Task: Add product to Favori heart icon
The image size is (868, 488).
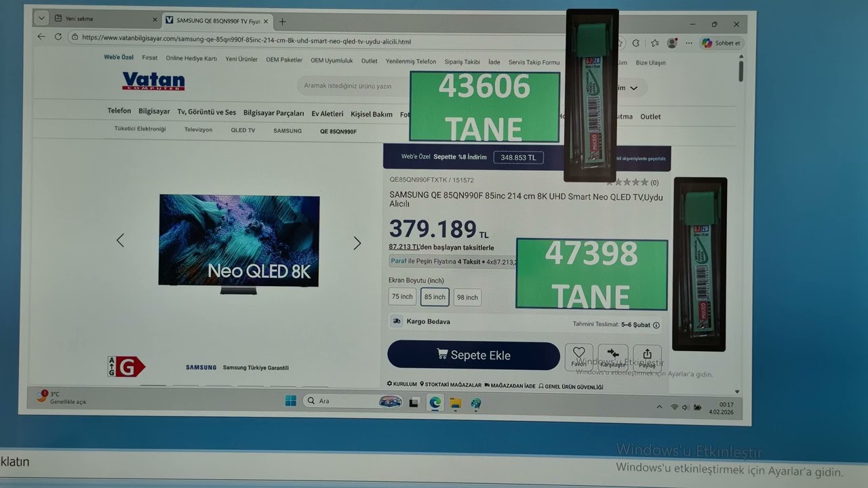Action: point(578,357)
